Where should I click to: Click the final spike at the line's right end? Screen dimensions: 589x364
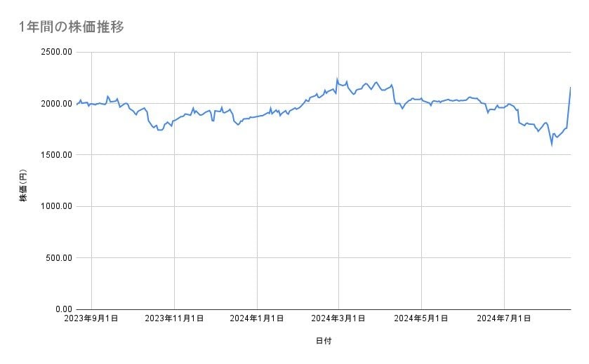point(570,88)
